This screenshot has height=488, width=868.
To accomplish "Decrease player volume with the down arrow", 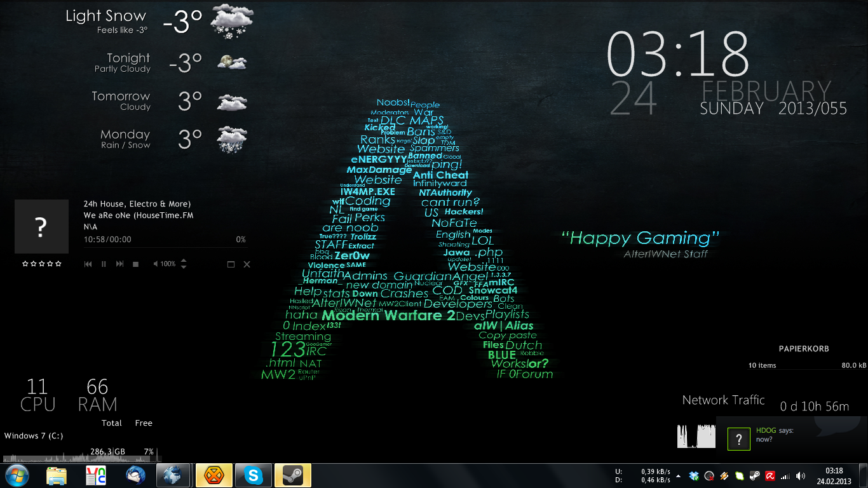I will click(x=184, y=267).
